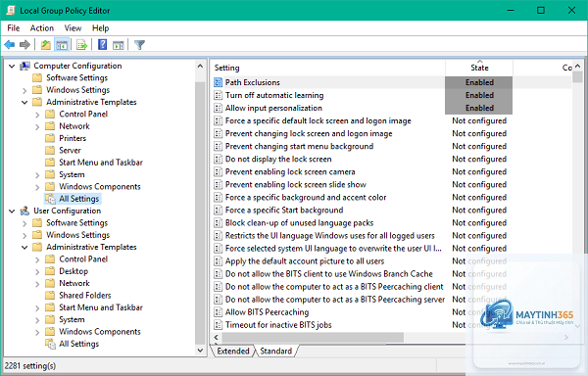Image resolution: width=588 pixels, height=376 pixels.
Task: Click the Forward arrow in toolbar
Action: click(x=24, y=45)
